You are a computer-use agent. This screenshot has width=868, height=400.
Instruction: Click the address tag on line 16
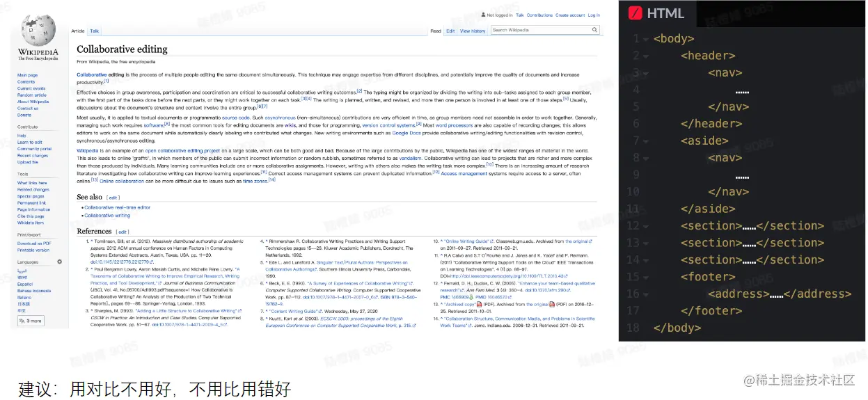coord(739,294)
